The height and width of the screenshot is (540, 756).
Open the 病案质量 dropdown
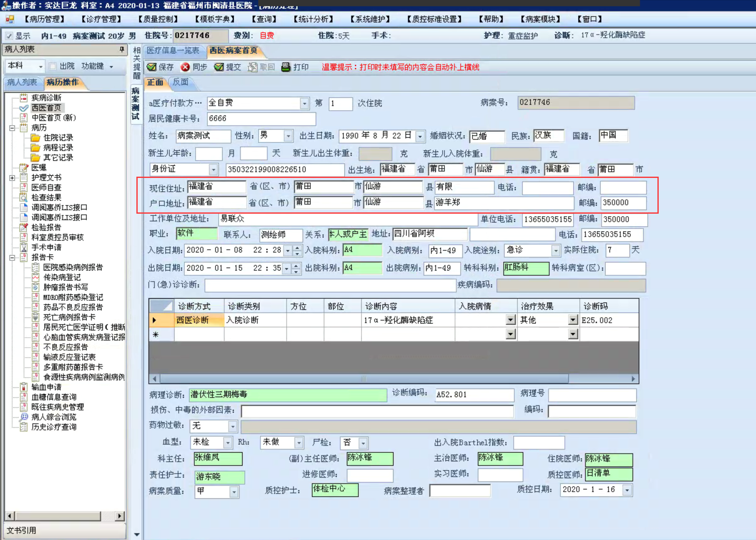(x=234, y=492)
